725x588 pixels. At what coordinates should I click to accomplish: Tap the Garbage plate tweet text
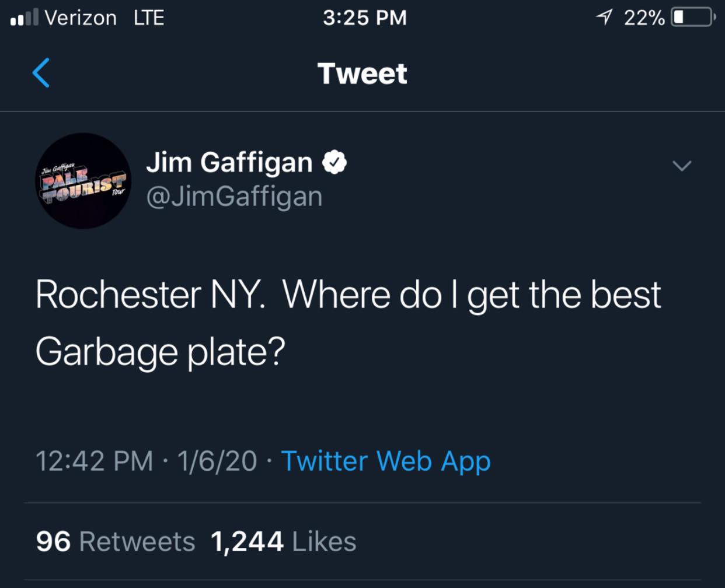348,323
